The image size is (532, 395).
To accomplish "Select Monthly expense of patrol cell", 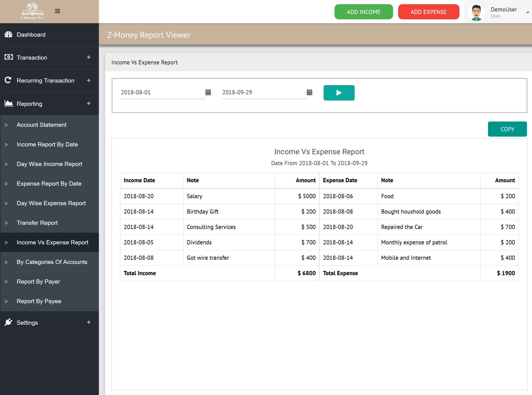I will pos(429,242).
